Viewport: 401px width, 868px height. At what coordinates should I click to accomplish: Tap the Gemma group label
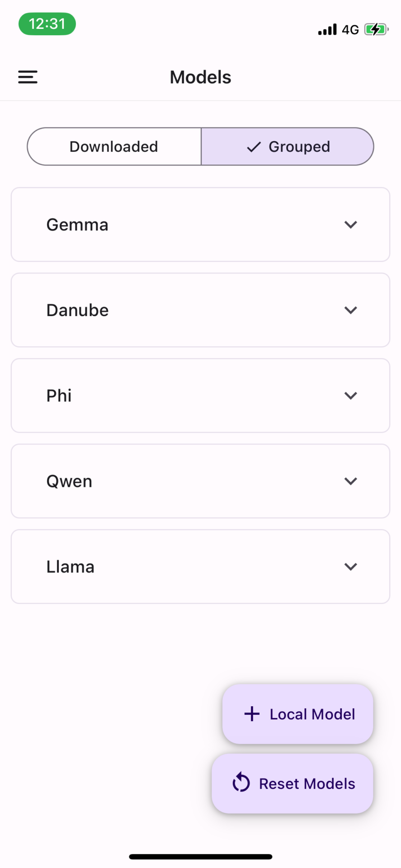77,225
